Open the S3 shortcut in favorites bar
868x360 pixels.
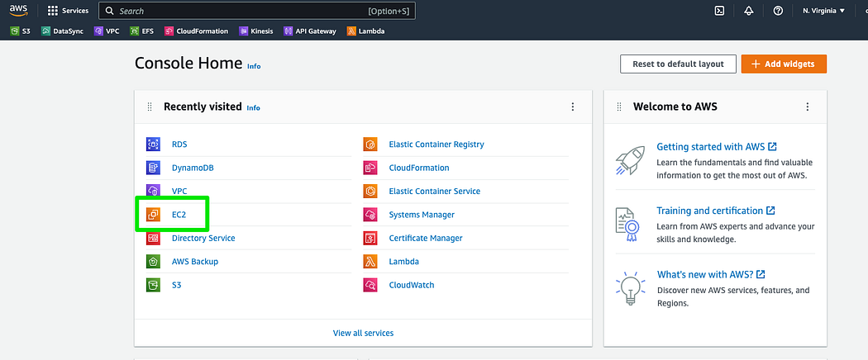pyautogui.click(x=21, y=31)
